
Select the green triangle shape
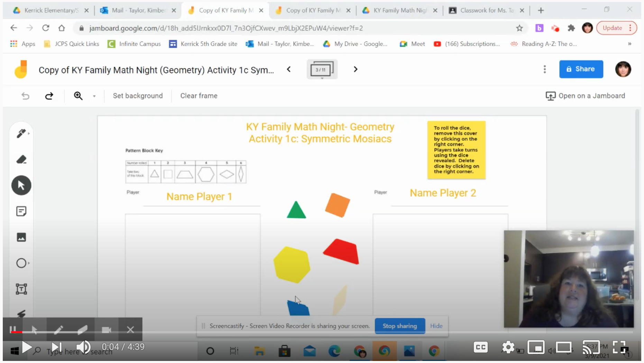(296, 211)
